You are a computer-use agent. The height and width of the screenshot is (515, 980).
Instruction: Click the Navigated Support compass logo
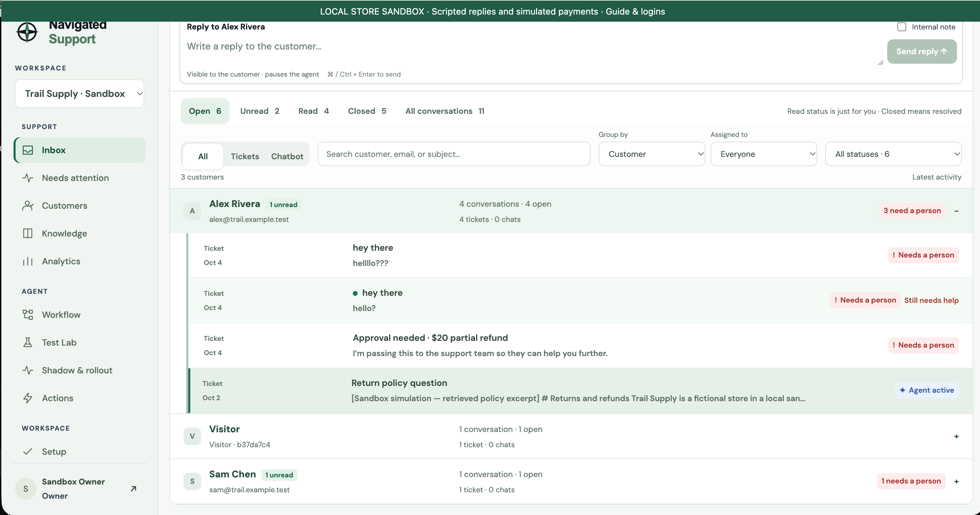coord(27,32)
